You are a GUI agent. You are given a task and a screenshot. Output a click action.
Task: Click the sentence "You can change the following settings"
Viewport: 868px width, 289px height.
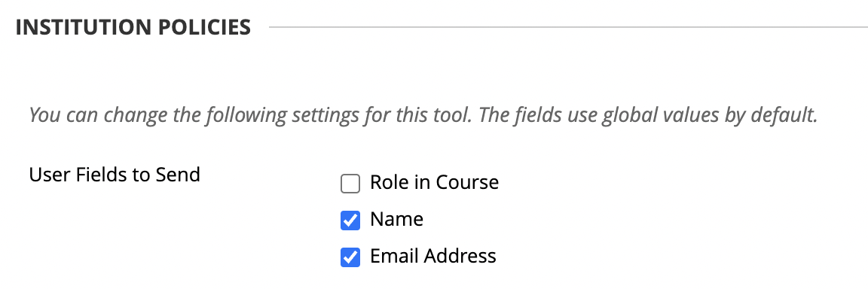click(x=193, y=115)
